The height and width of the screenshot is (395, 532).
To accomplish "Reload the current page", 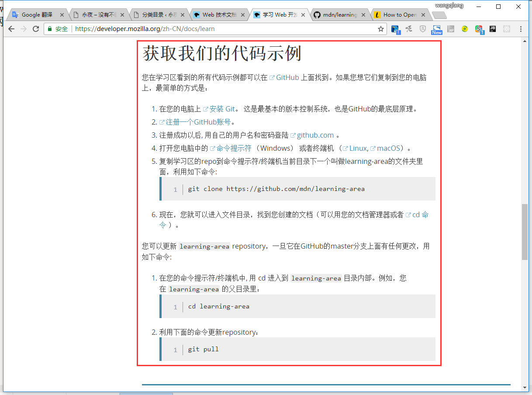I will click(x=36, y=29).
